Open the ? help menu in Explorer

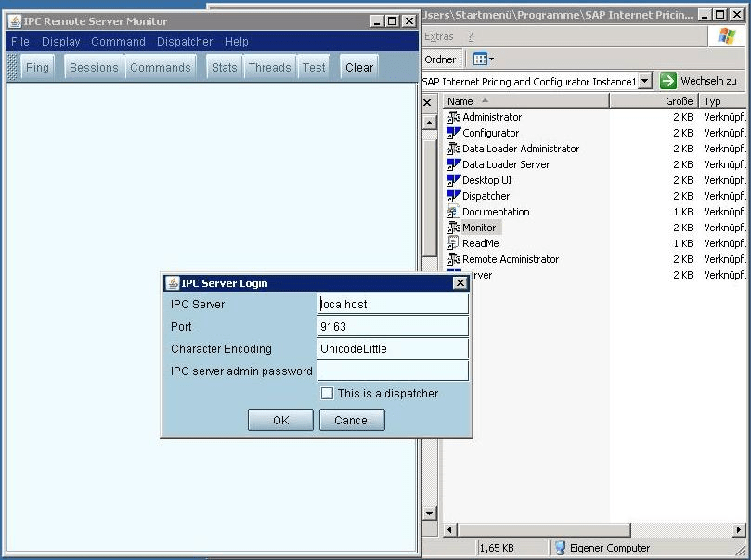click(x=471, y=36)
